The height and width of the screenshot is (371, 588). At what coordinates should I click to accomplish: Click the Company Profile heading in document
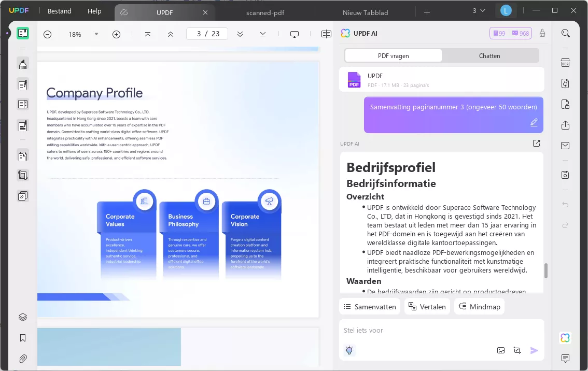pos(94,93)
